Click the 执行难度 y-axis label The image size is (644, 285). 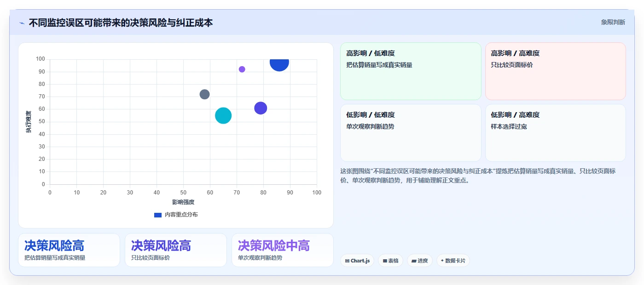pos(29,122)
